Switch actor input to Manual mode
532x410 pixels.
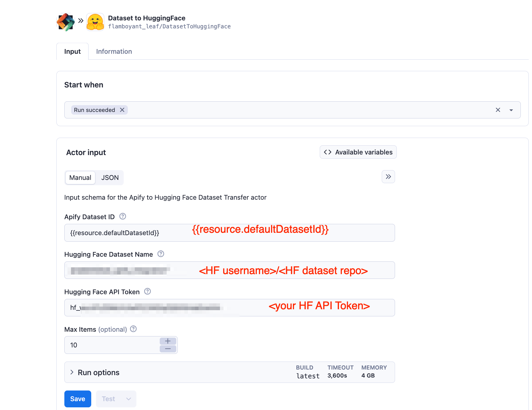(80, 178)
